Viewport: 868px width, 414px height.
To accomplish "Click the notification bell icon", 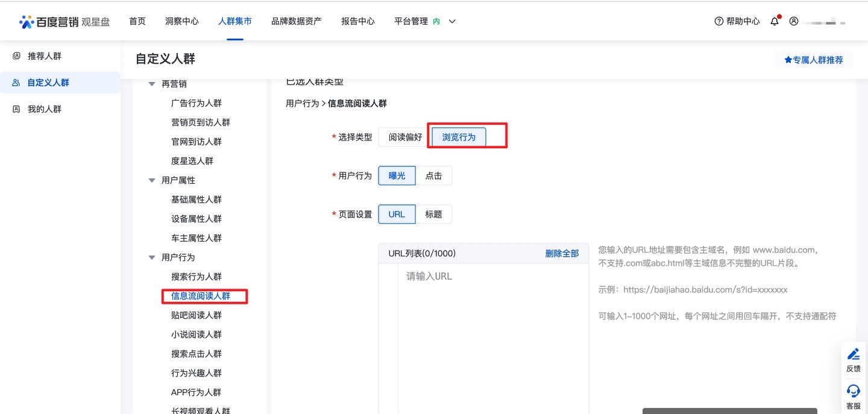I will tap(775, 21).
